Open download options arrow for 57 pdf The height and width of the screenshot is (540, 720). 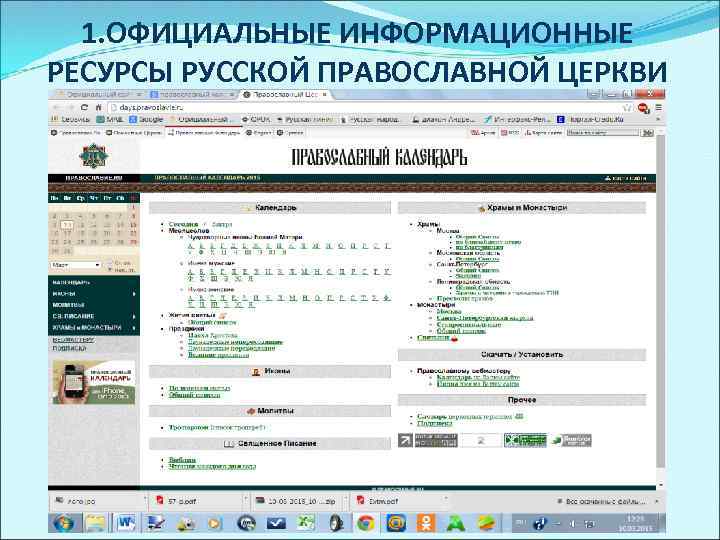[246, 499]
